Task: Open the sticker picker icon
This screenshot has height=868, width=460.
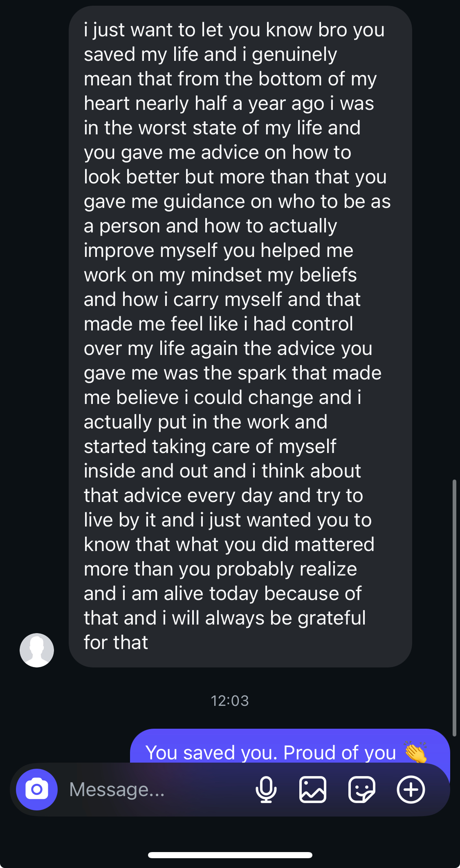Action: tap(361, 789)
